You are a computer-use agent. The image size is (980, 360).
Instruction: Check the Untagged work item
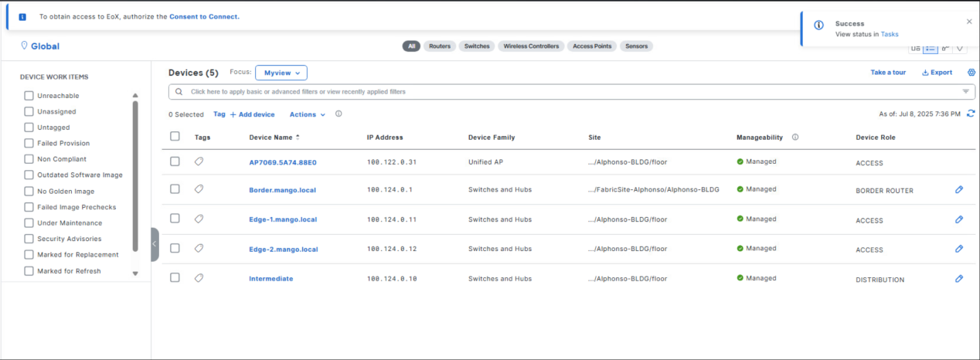(29, 127)
